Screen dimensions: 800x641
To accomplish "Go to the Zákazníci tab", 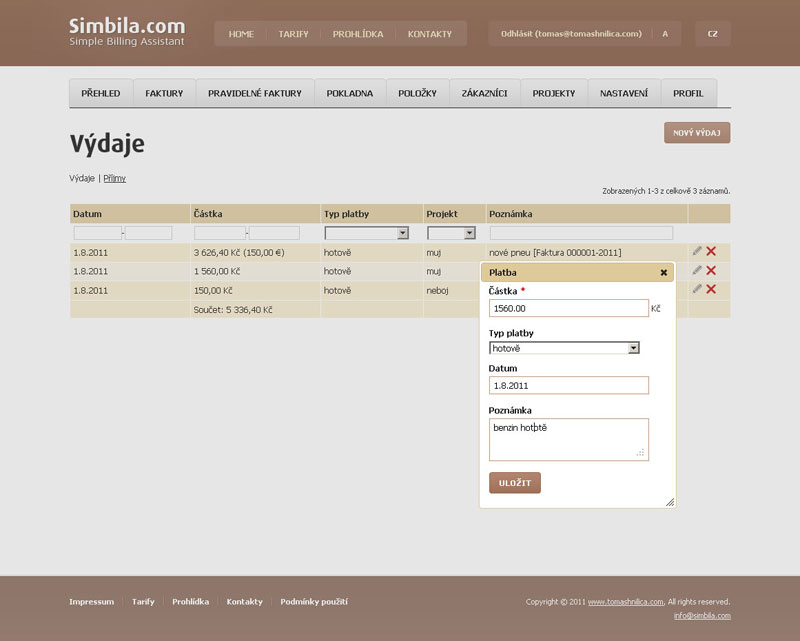I will [x=484, y=93].
